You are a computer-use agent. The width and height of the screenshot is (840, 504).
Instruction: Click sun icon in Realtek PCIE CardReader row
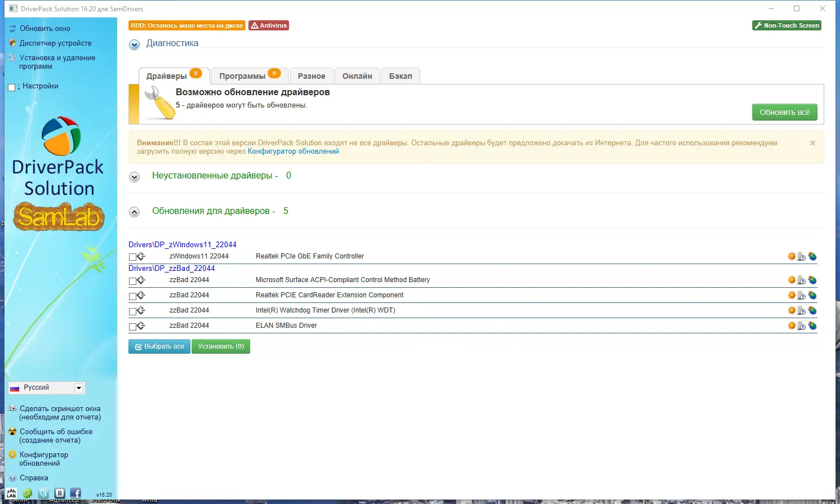[x=792, y=295]
